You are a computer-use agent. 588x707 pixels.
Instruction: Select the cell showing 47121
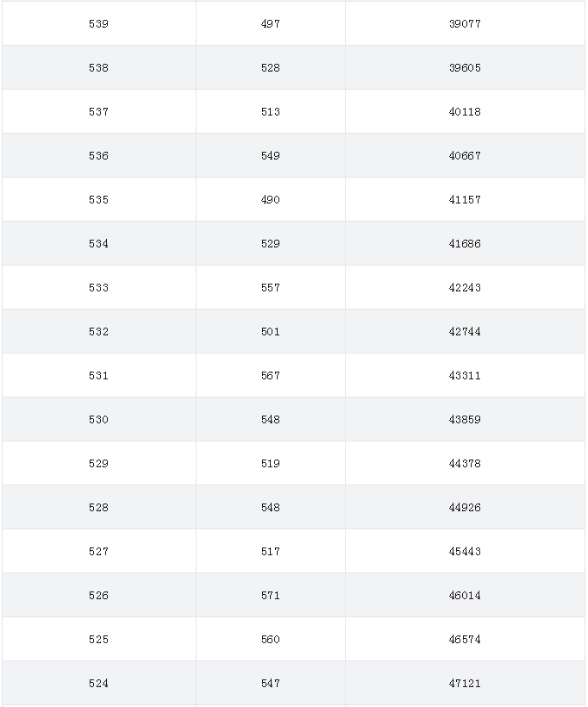click(x=465, y=683)
